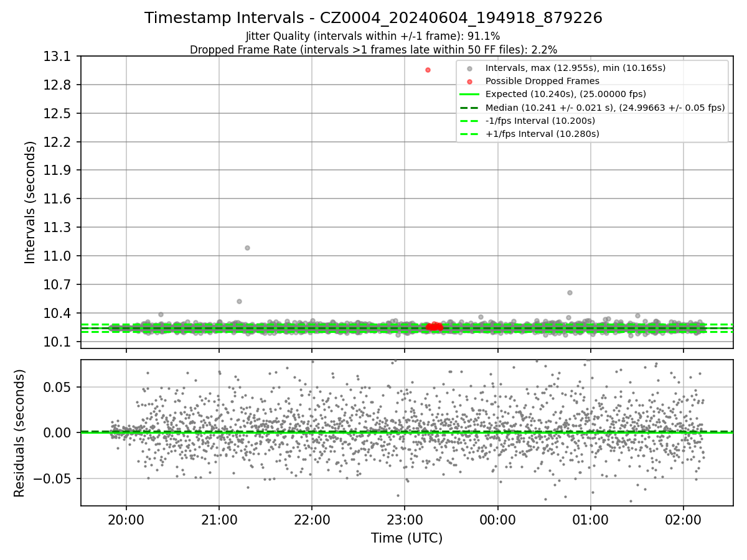Click legend entry 'Intervals, max (12.955s), min (10.165s)'
This screenshot has width=747, height=560.
(x=575, y=68)
